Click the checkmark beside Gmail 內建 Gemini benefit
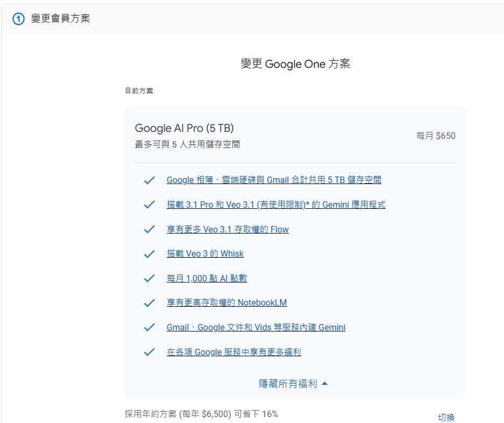Viewport: 504px width, 423px height. click(150, 328)
